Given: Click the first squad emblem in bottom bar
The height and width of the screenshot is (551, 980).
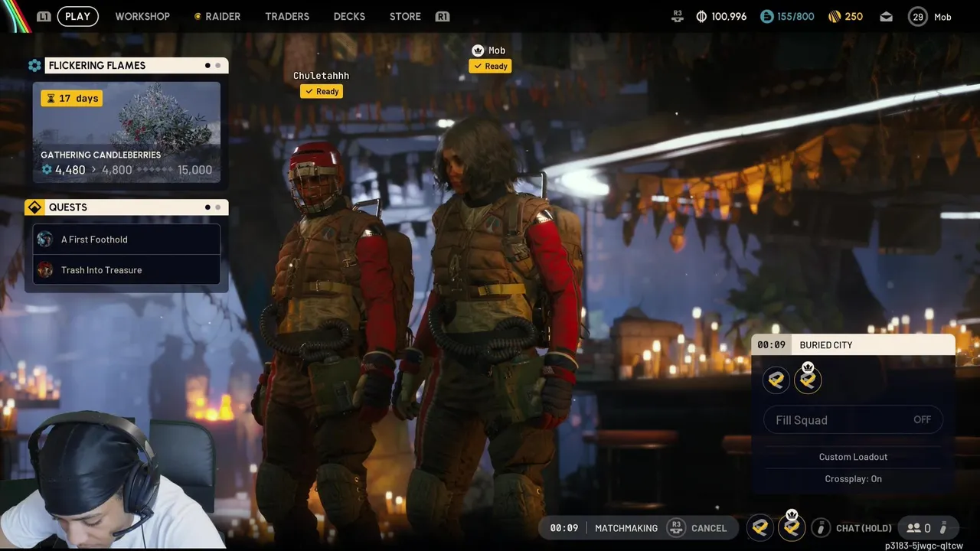Looking at the screenshot, I should [x=760, y=527].
